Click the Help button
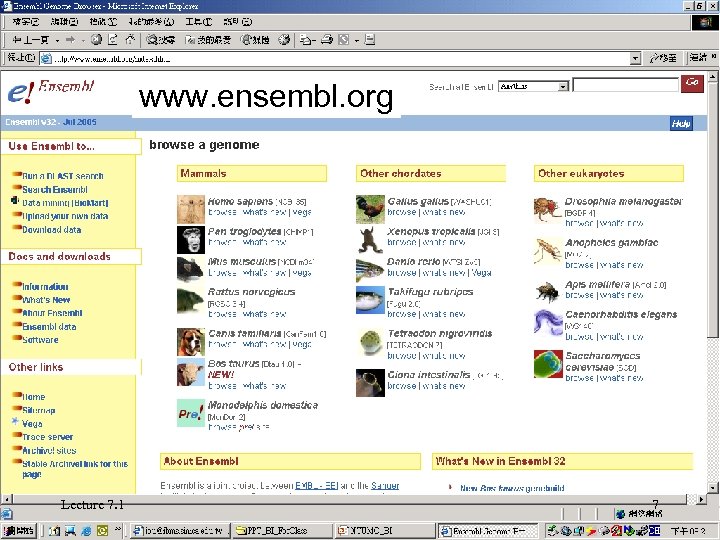This screenshot has width=720, height=540. [681, 124]
